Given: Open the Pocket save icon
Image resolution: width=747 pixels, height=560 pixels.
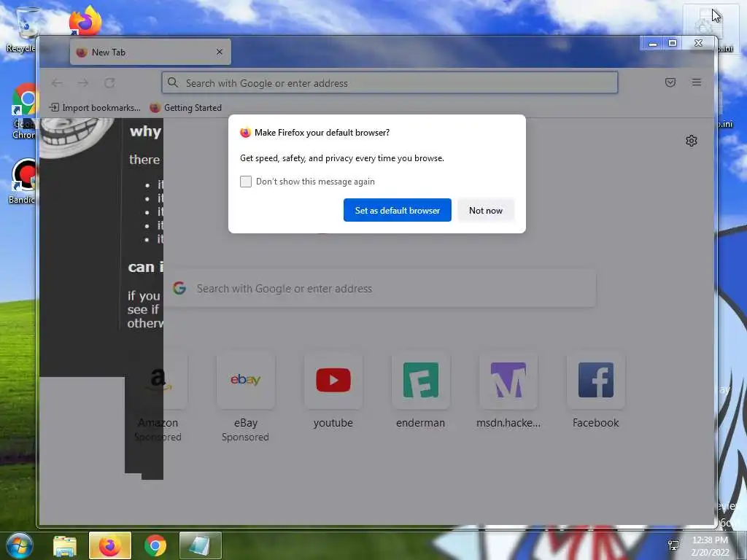Looking at the screenshot, I should point(670,82).
